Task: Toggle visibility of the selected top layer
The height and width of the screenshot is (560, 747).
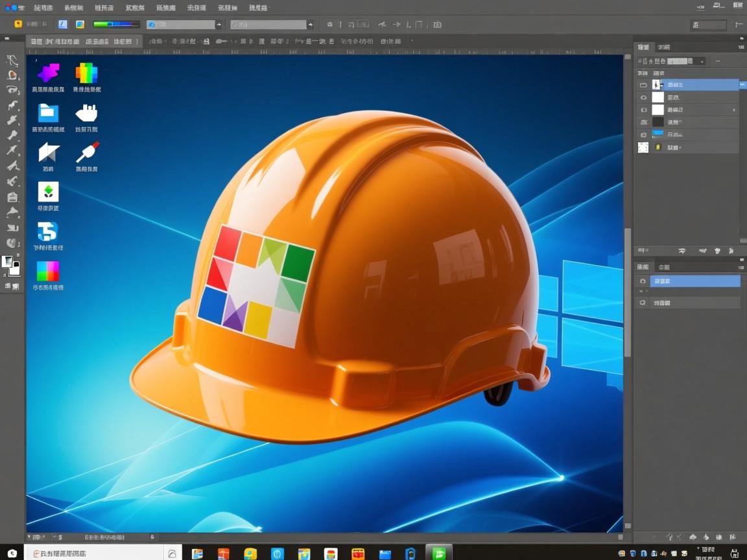Action: click(x=643, y=85)
